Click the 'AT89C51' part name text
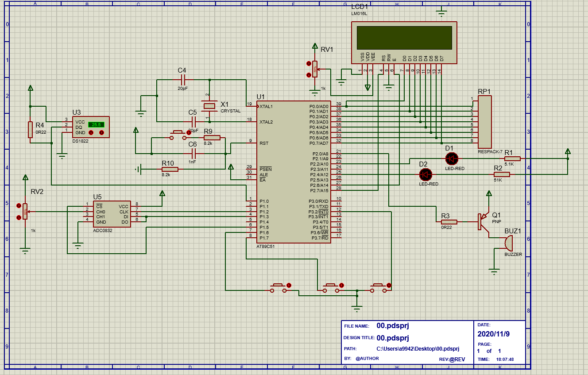The image size is (588, 375). tap(266, 247)
